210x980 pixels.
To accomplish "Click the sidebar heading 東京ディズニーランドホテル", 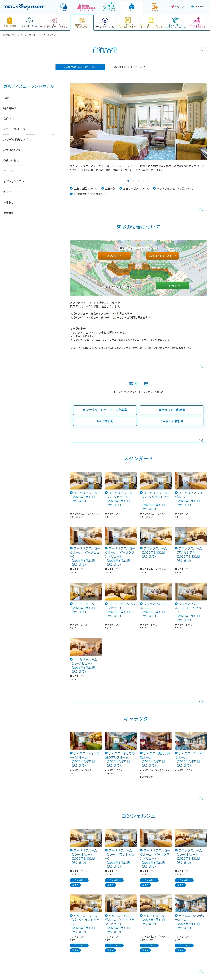I will (x=29, y=86).
